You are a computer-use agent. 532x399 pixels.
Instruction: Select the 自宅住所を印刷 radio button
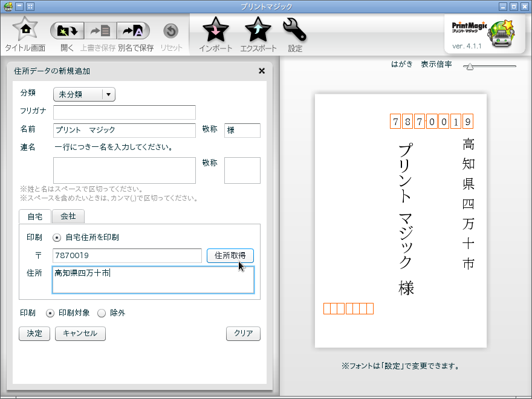click(x=57, y=238)
